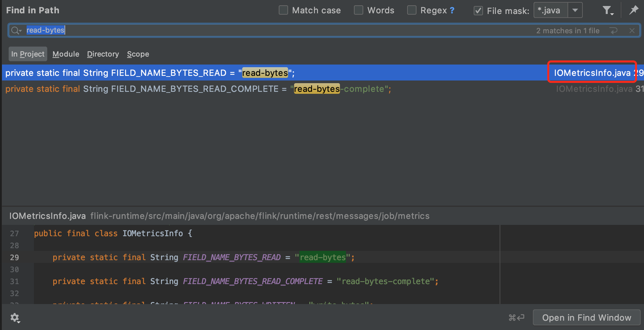This screenshot has height=330, width=644.
Task: Click the flink-runtime file path text
Action: click(x=260, y=216)
